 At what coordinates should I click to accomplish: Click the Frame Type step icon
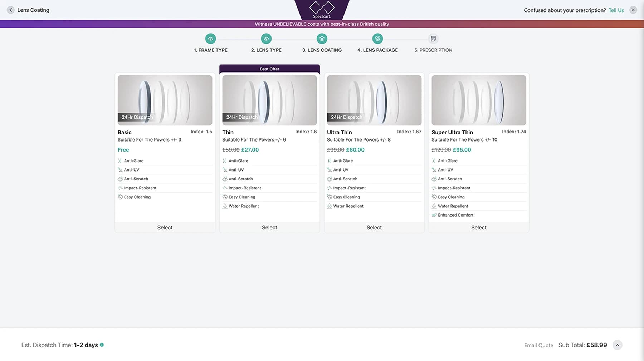[x=210, y=39]
